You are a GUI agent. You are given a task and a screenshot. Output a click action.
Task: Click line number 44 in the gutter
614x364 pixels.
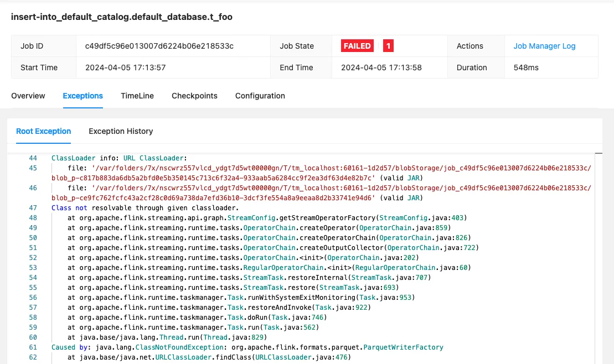click(x=33, y=158)
